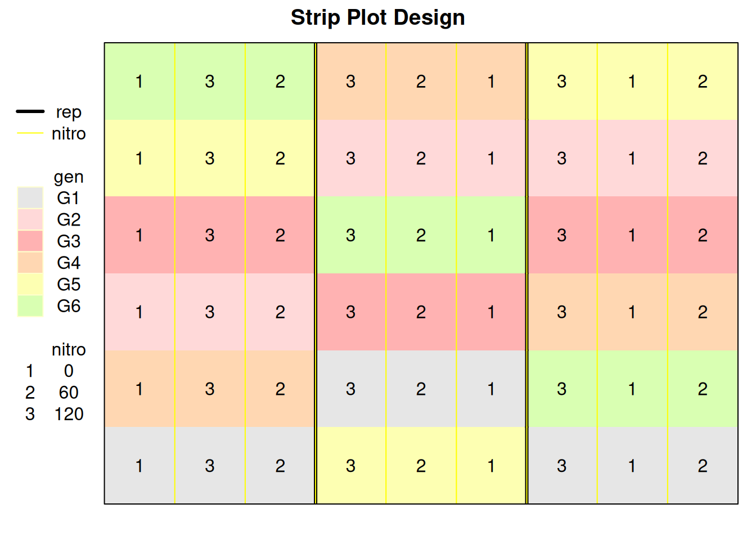Click green G6 cell labeled 1 in first replicate
Screen dimensions: 756x540
[139, 82]
